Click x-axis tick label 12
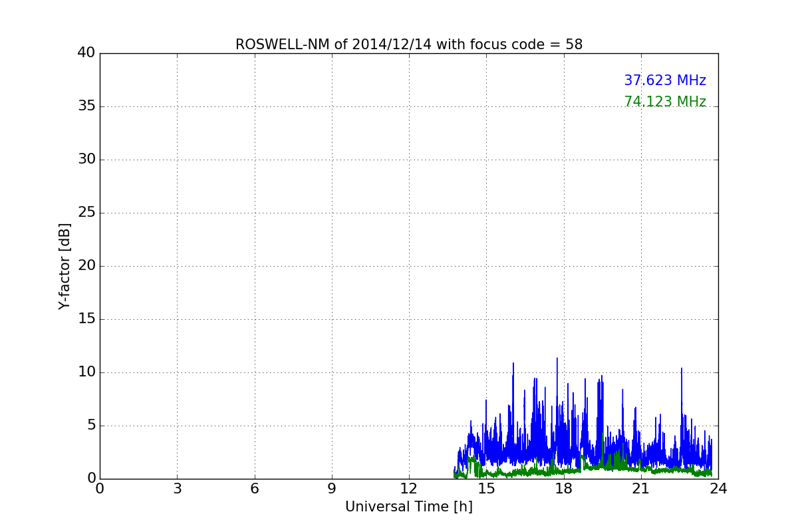Viewport: 798px width, 532px height. 409,489
